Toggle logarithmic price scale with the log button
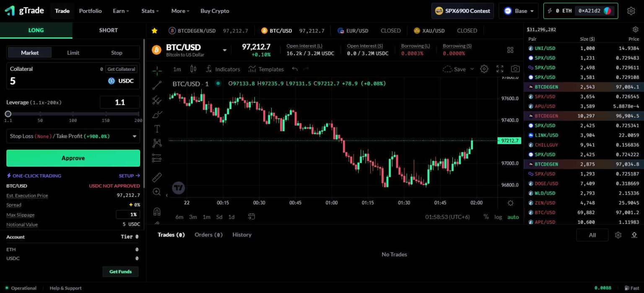Screen dimensions: 644x293 499,217
